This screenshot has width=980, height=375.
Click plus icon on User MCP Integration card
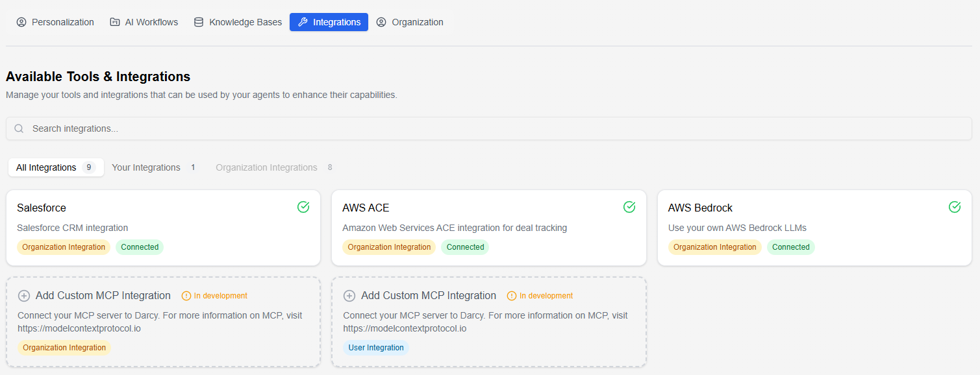[349, 296]
